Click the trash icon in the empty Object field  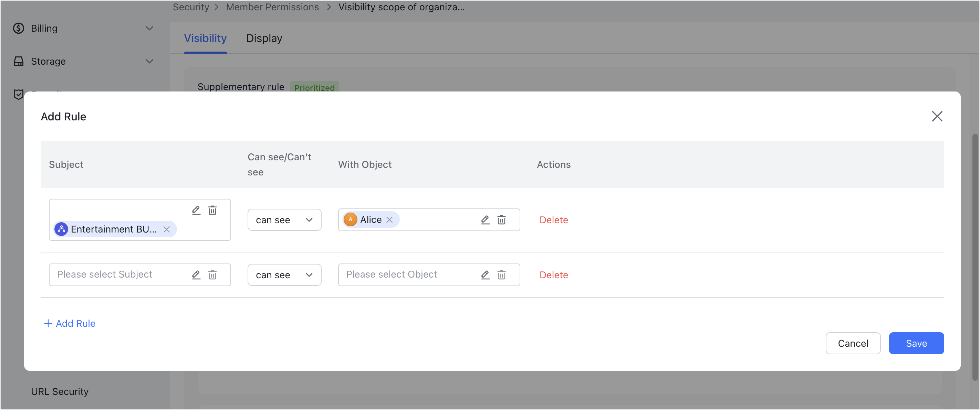click(501, 275)
